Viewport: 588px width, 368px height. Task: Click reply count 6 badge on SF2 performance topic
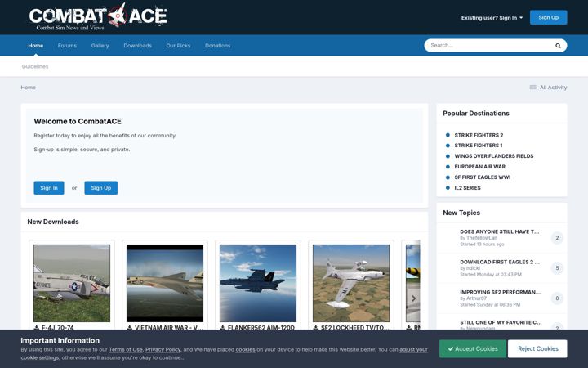[557, 298]
